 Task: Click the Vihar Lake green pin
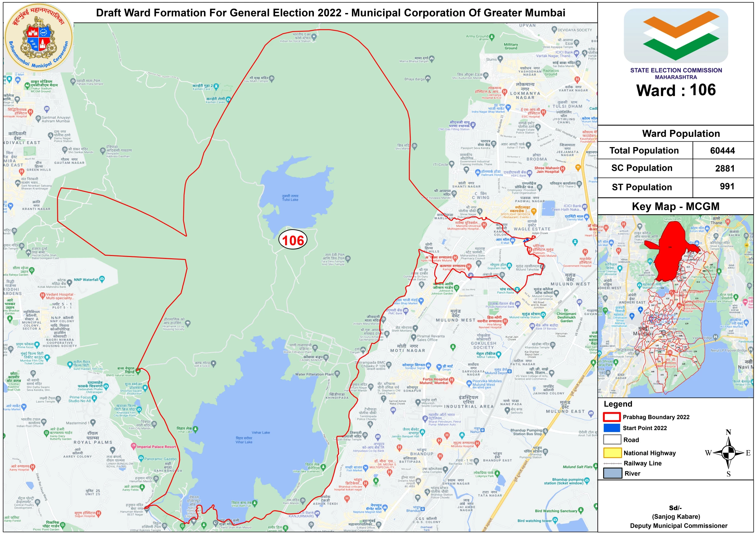tap(196, 429)
